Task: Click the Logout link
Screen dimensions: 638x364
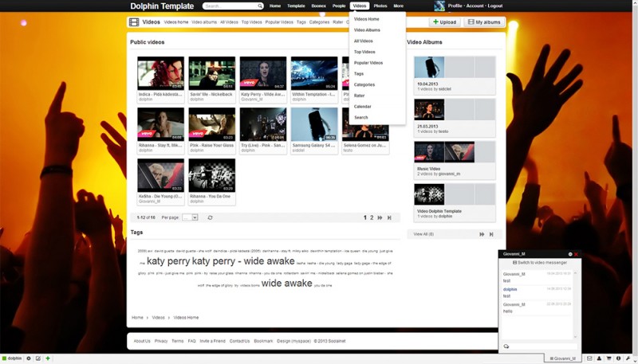Action: point(495,6)
